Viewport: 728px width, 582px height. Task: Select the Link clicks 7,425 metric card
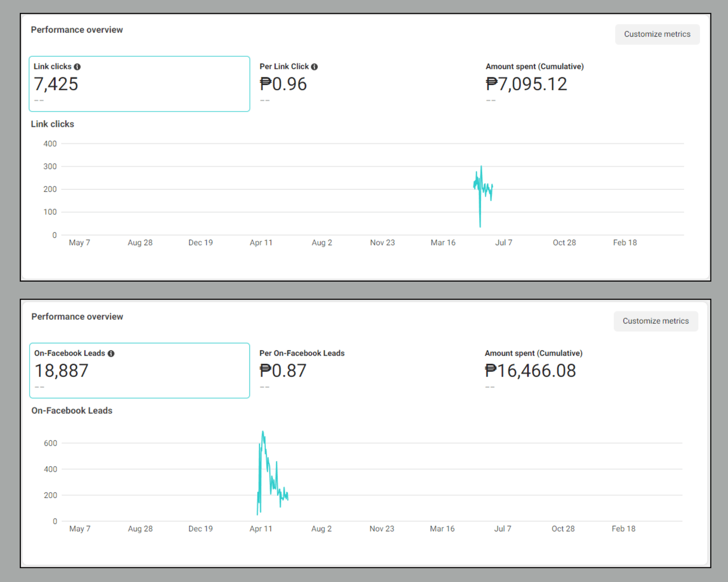click(139, 84)
